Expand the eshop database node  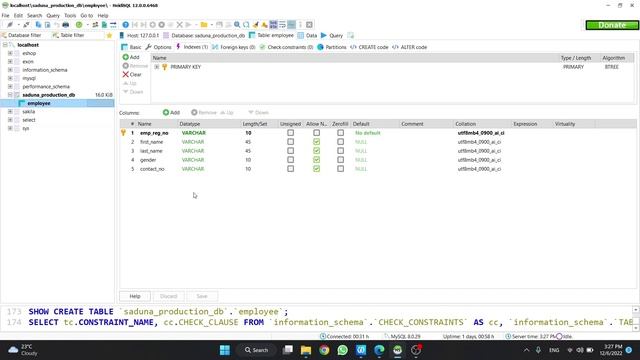click(x=10, y=53)
